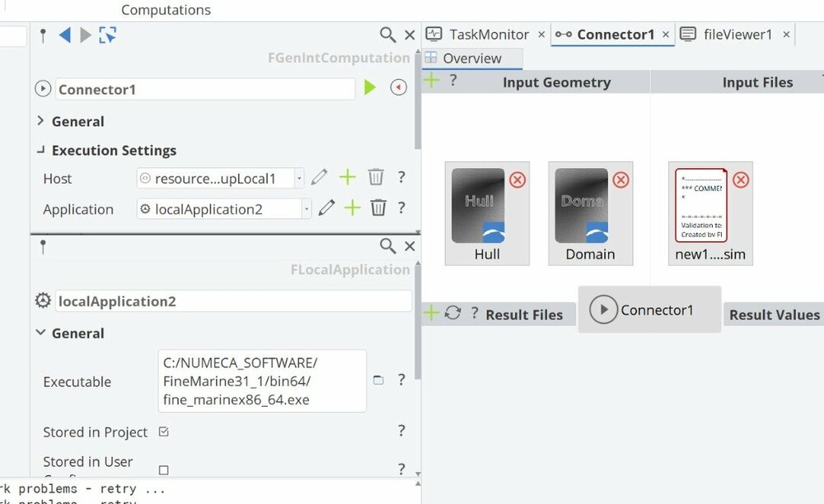Refresh the Result Files list
824x504 pixels.
[452, 313]
